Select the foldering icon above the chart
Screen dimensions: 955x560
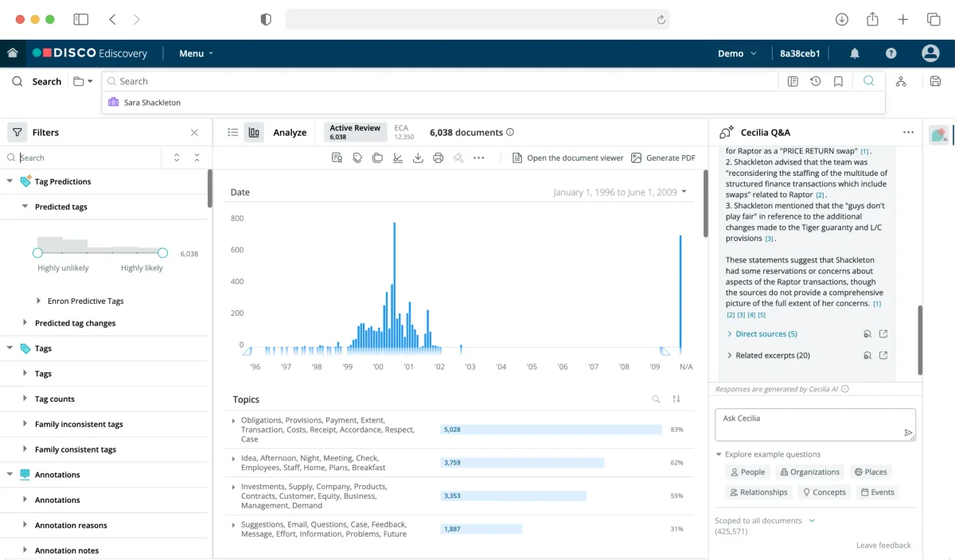coord(377,157)
